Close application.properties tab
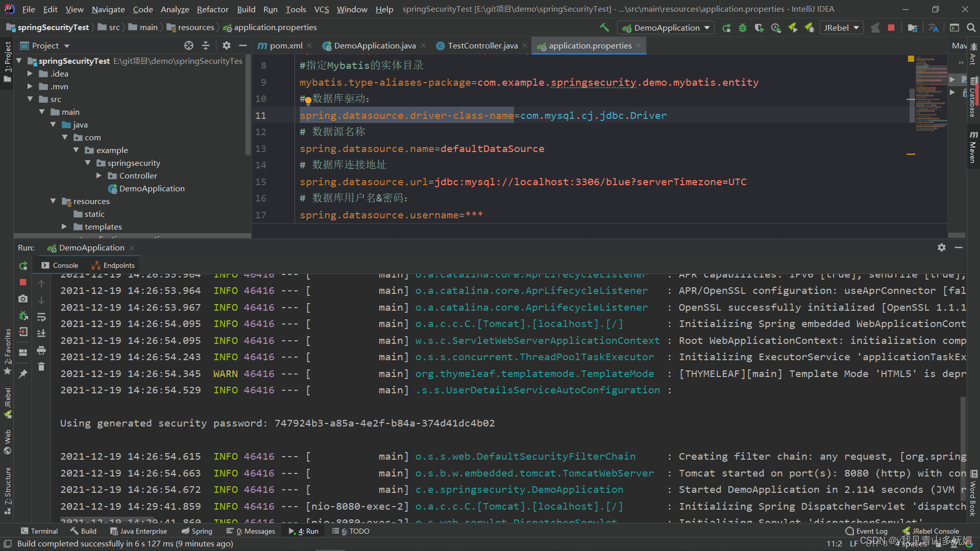This screenshot has height=551, width=980. point(639,46)
